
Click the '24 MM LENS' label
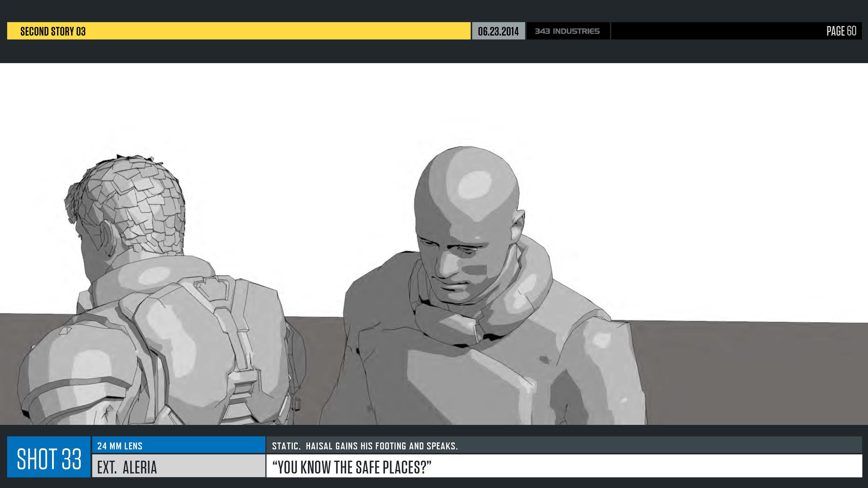point(120,446)
